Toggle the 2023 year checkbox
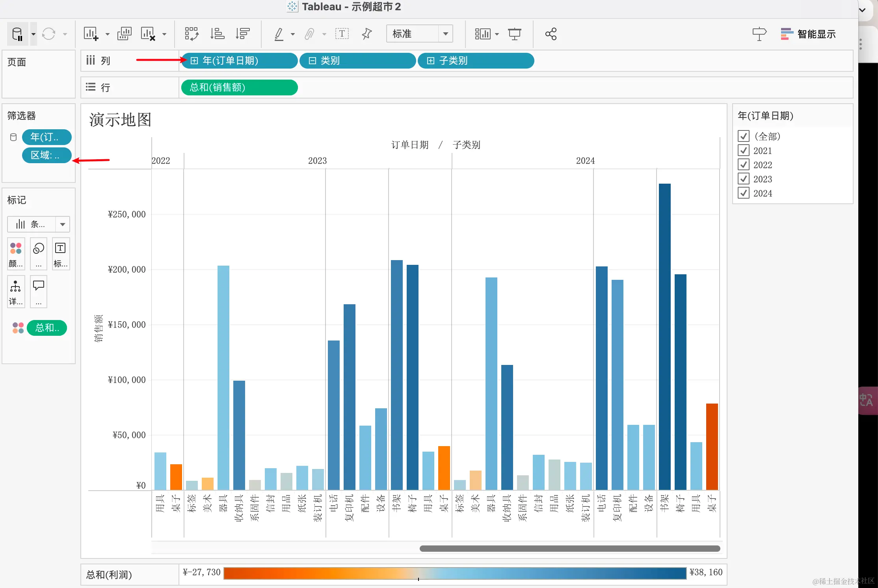 click(x=743, y=179)
